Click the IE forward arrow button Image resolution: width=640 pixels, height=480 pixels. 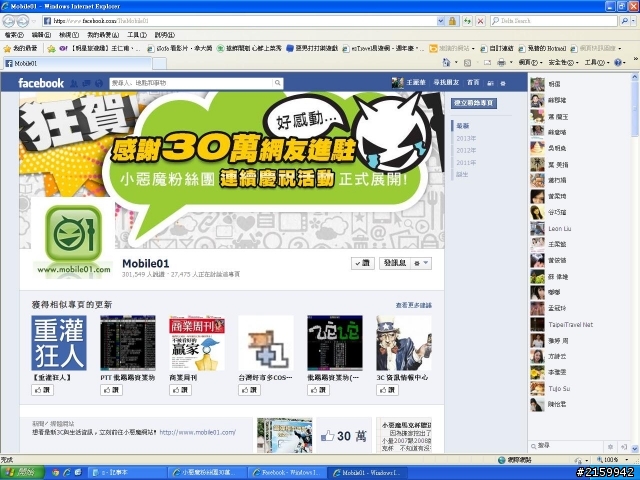[22, 20]
